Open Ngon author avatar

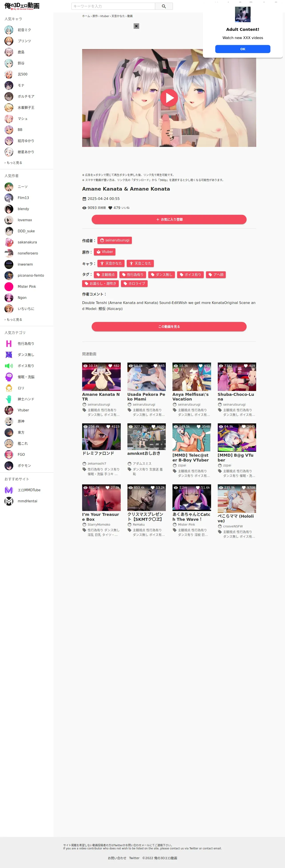(x=9, y=298)
